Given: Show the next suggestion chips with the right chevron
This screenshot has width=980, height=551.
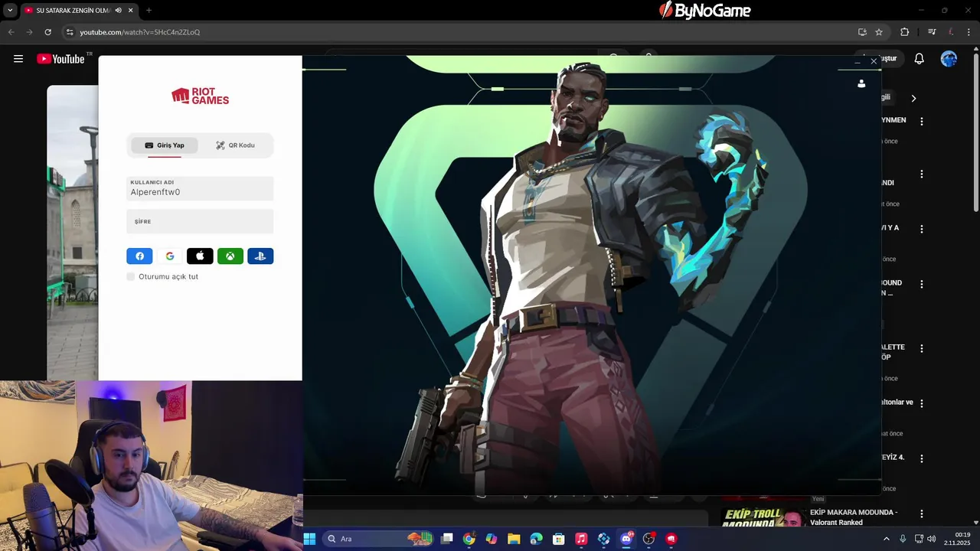Looking at the screenshot, I should click(x=913, y=98).
